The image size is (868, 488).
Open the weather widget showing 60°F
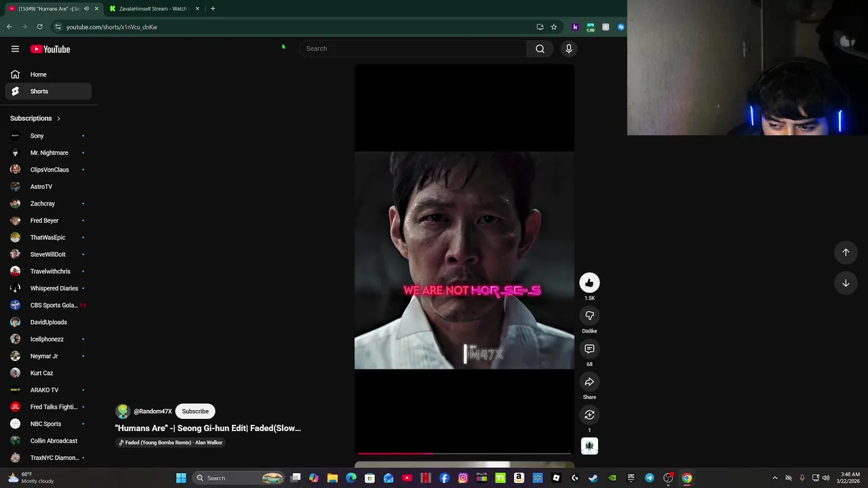pyautogui.click(x=31, y=478)
